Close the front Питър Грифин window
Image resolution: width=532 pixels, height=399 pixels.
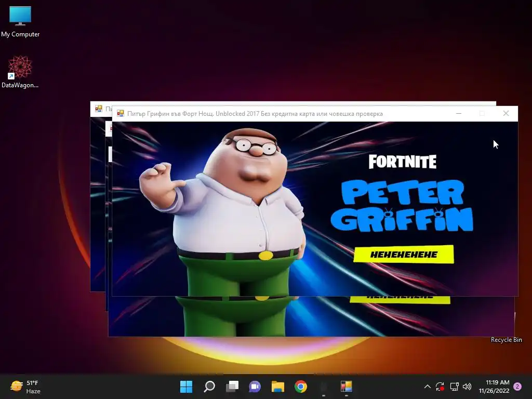(506, 113)
